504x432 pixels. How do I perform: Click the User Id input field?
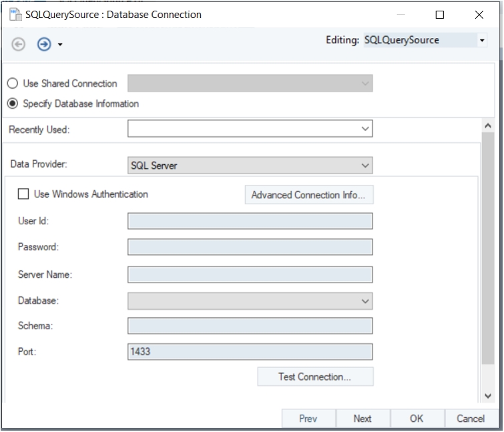coord(250,221)
